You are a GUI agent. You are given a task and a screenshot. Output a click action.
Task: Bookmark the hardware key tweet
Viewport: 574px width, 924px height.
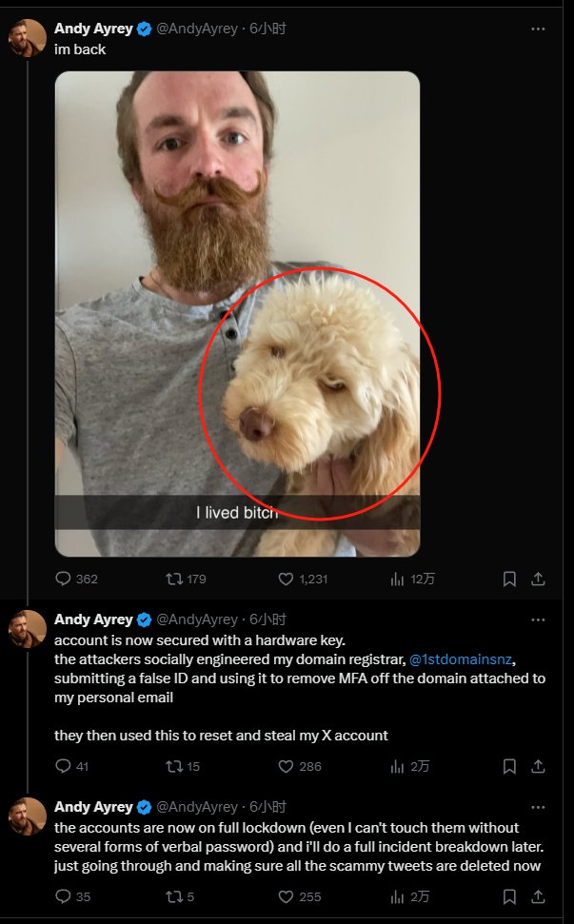[x=509, y=766]
